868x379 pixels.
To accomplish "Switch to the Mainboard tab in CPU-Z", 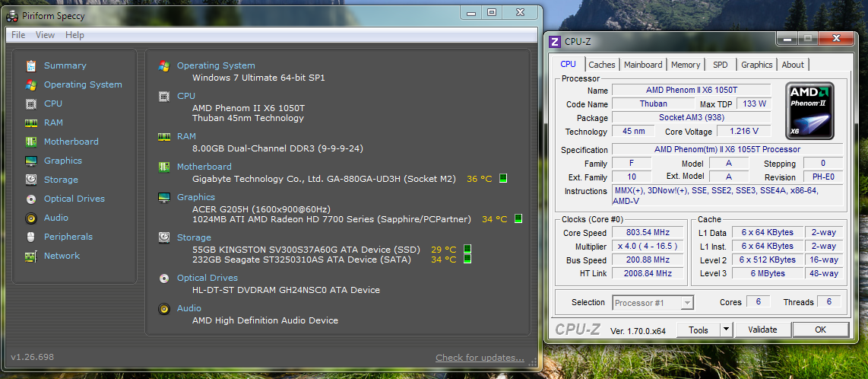I will (643, 65).
